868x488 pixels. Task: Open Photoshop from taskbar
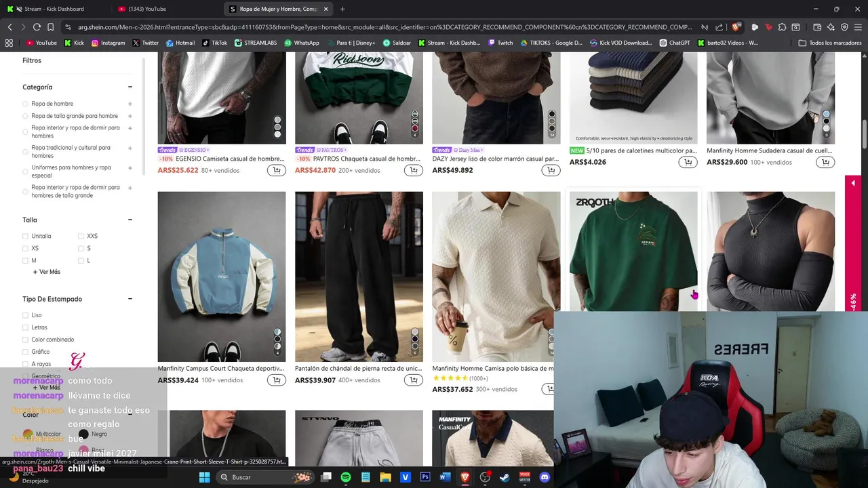coord(425,477)
